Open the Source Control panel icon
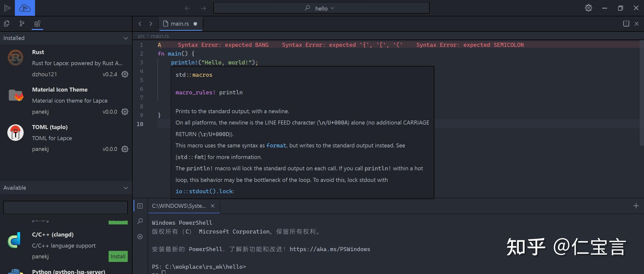 click(x=22, y=24)
